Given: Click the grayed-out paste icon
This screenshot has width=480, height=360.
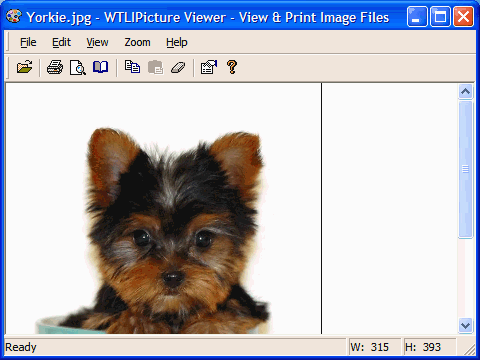Looking at the screenshot, I should coord(155,67).
